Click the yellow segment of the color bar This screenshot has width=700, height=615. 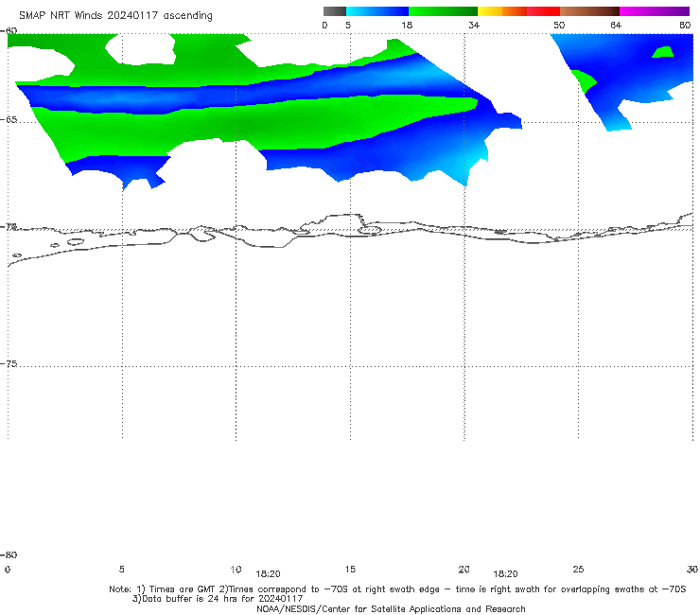490,11
